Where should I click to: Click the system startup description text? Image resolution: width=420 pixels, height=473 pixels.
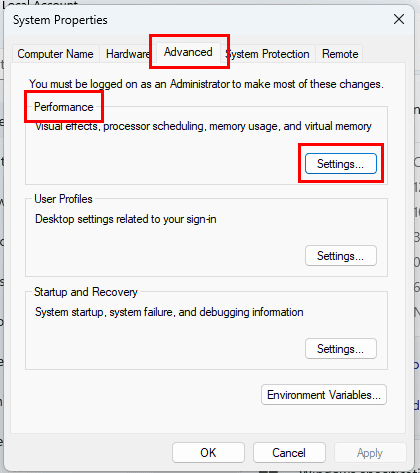coord(169,312)
